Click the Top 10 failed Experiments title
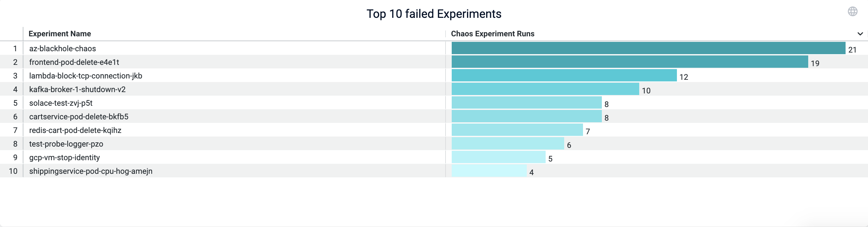The image size is (868, 227). 434,14
